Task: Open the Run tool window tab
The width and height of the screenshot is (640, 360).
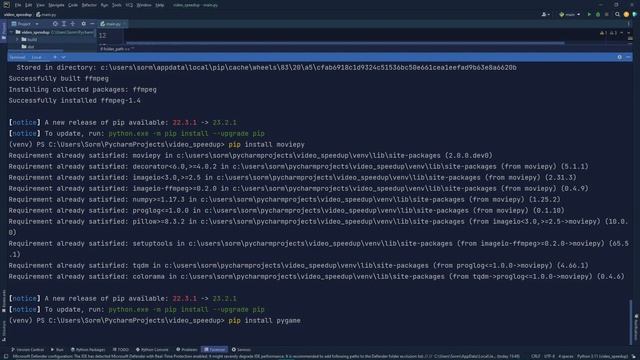Action: click(x=57, y=350)
